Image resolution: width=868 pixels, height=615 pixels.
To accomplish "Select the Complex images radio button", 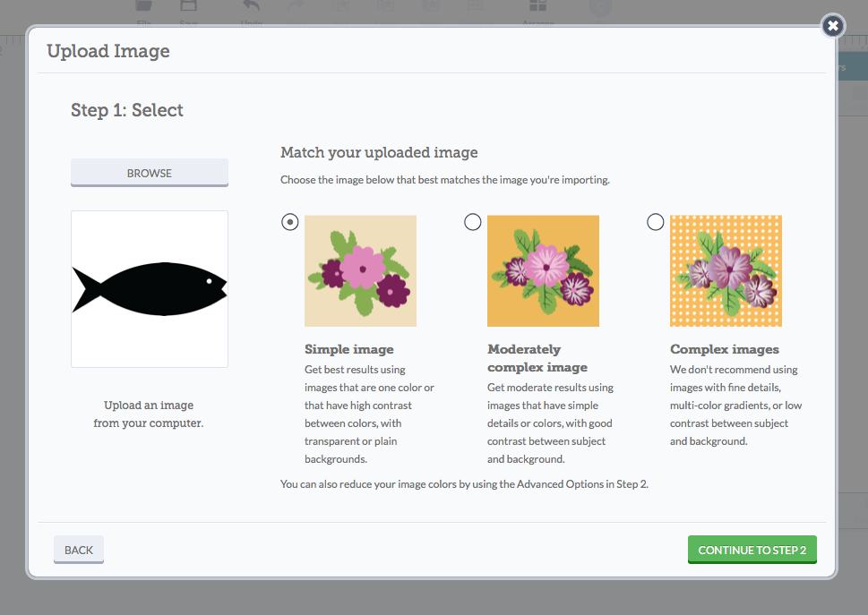I will (x=655, y=222).
